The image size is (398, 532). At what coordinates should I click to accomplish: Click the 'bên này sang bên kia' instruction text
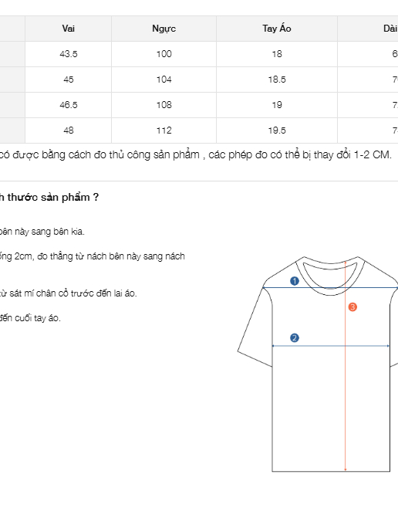(42, 232)
